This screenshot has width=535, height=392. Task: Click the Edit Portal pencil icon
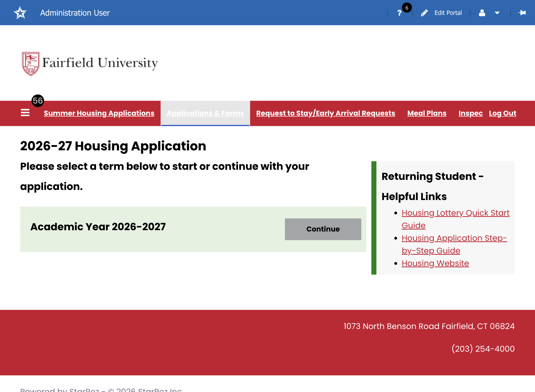(424, 13)
